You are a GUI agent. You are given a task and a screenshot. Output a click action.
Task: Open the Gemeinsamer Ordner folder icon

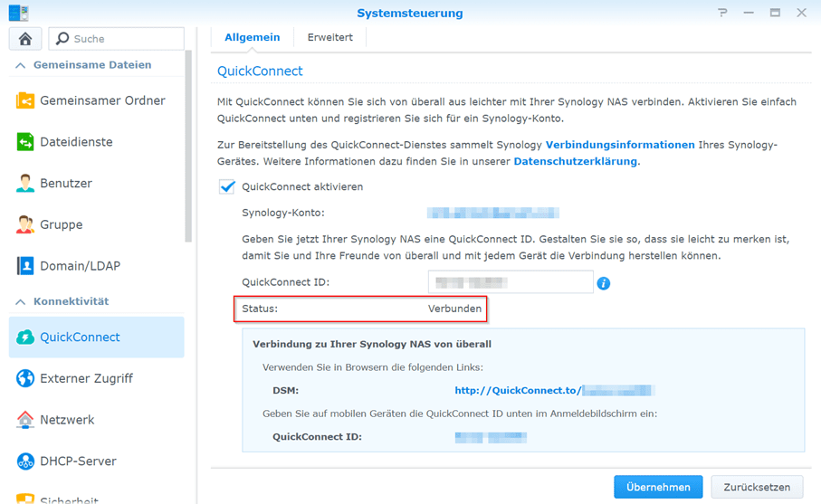25,100
